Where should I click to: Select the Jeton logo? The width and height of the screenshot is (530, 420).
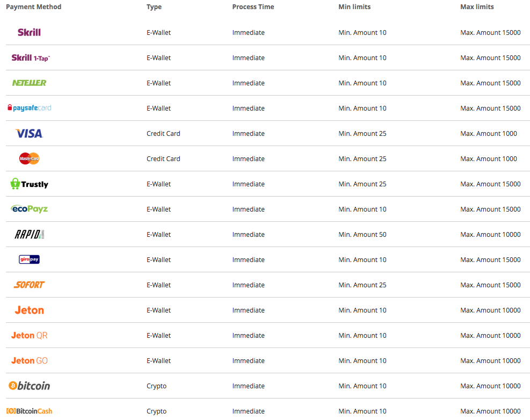point(29,310)
